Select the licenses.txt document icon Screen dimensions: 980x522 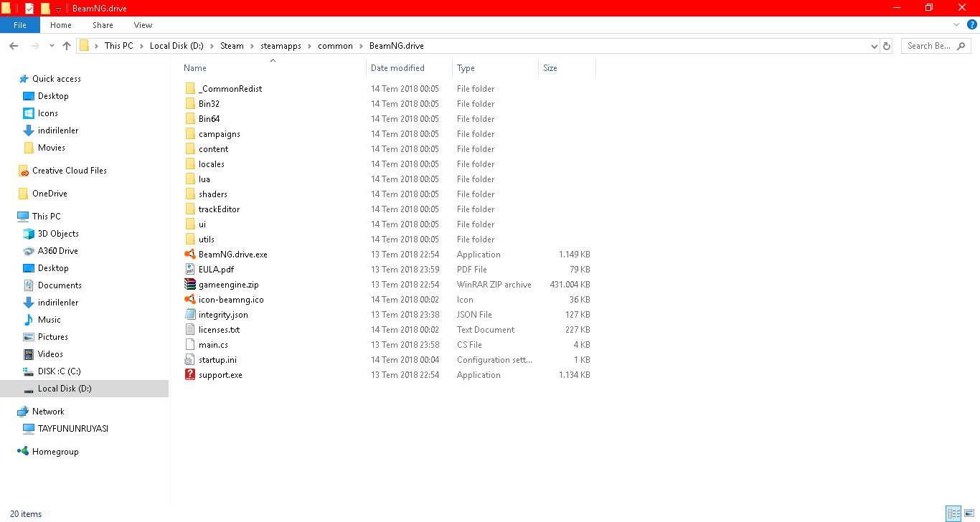(x=190, y=330)
